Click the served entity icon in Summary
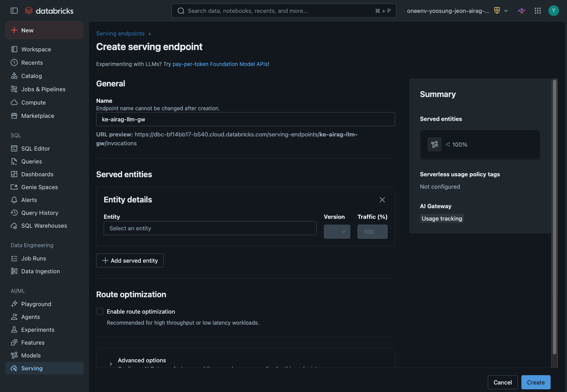 [435, 144]
